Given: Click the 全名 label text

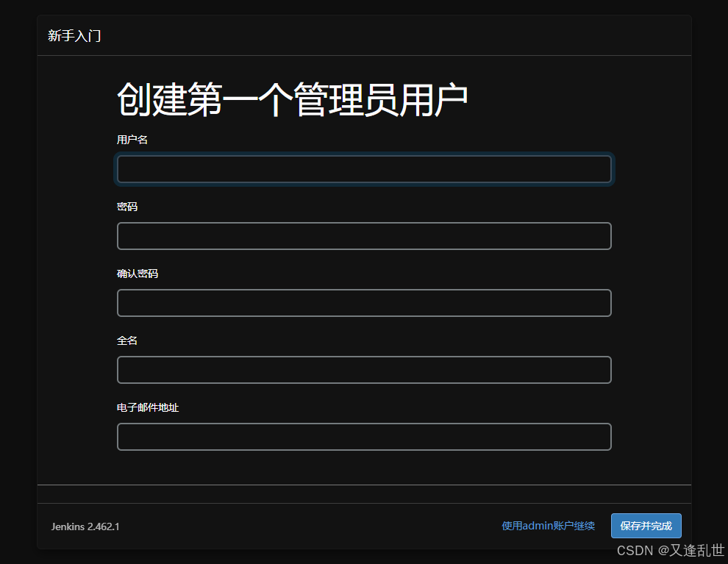Looking at the screenshot, I should (127, 340).
